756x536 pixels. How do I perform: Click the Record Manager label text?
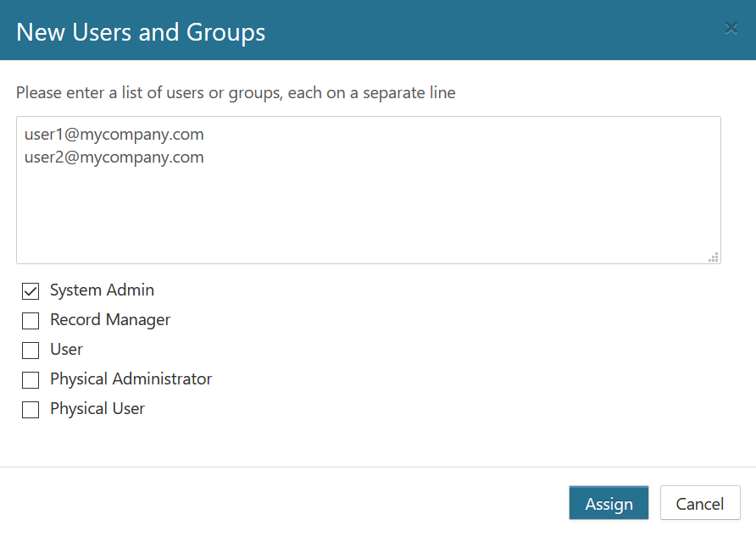[x=110, y=320]
